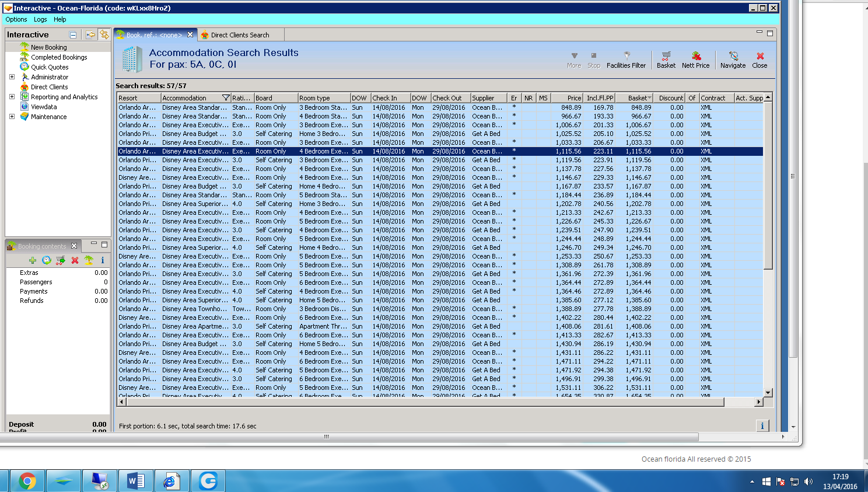Sort by the Resort column header
This screenshot has width=868, height=492.
click(139, 98)
